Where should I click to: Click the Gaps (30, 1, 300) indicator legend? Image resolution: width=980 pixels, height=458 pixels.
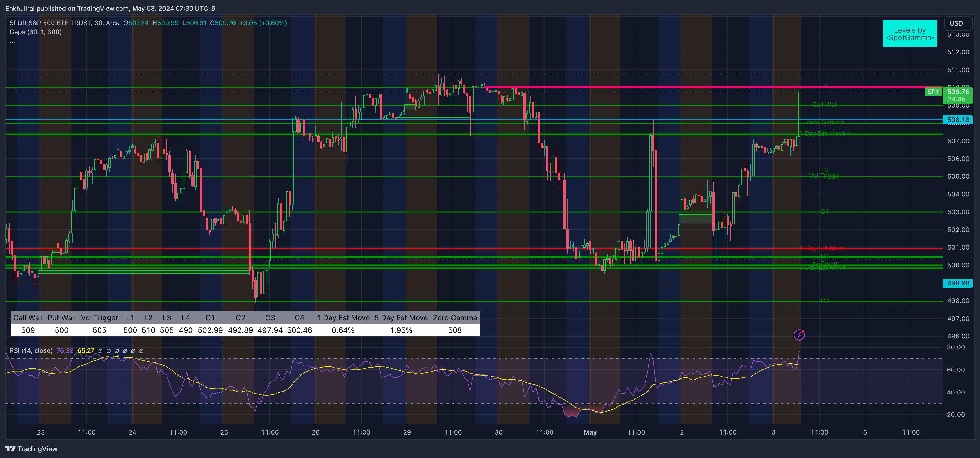(x=35, y=32)
